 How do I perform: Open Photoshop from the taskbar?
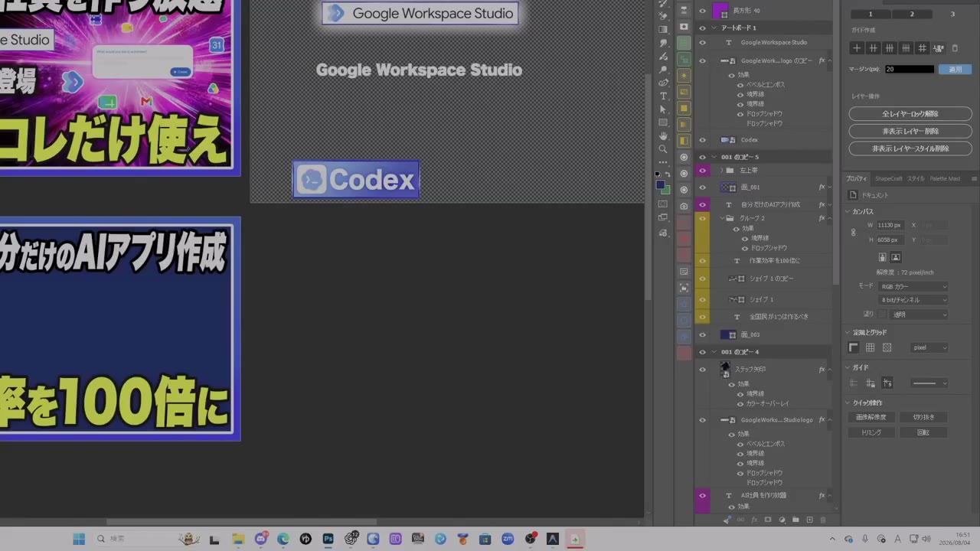click(x=328, y=540)
